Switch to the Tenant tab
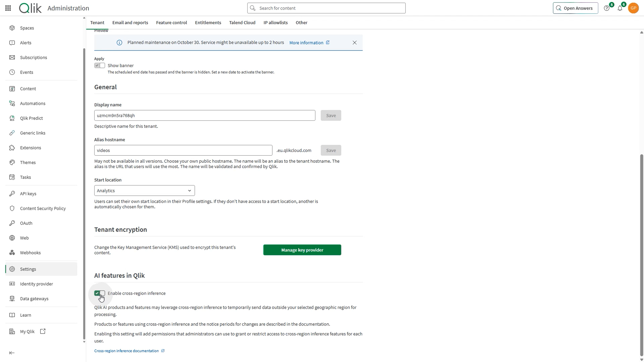This screenshot has width=644, height=362. pos(97,23)
